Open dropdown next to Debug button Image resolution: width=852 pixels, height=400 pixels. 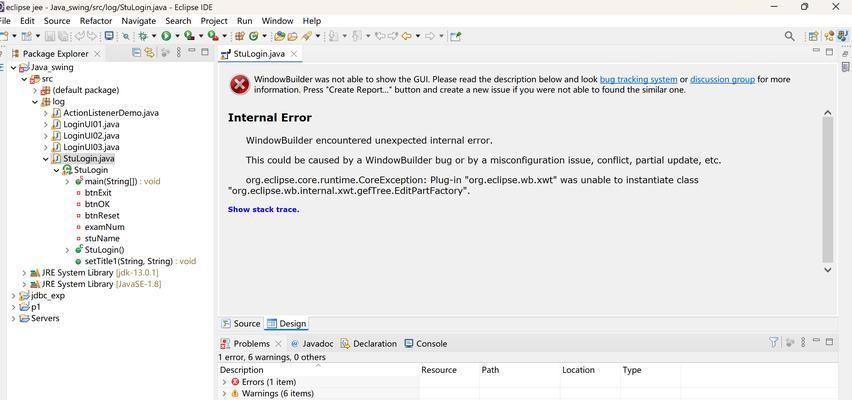154,36
